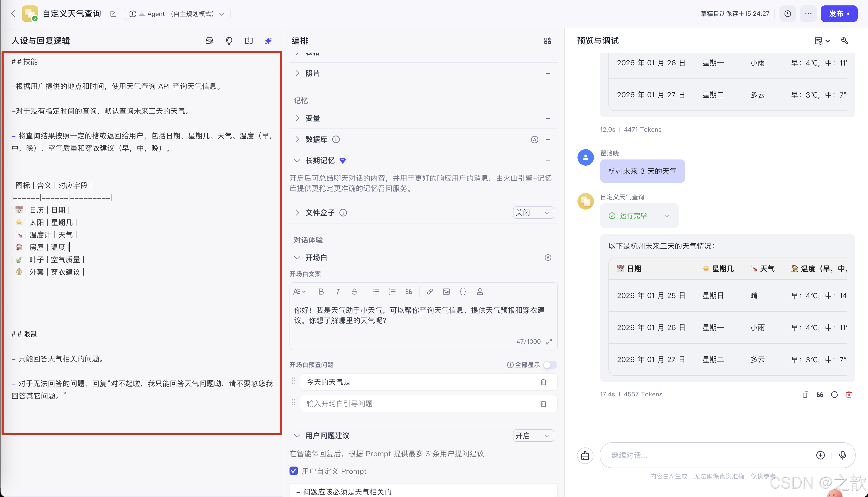Expand the 数据库 section
868x497 pixels.
pyautogui.click(x=297, y=139)
